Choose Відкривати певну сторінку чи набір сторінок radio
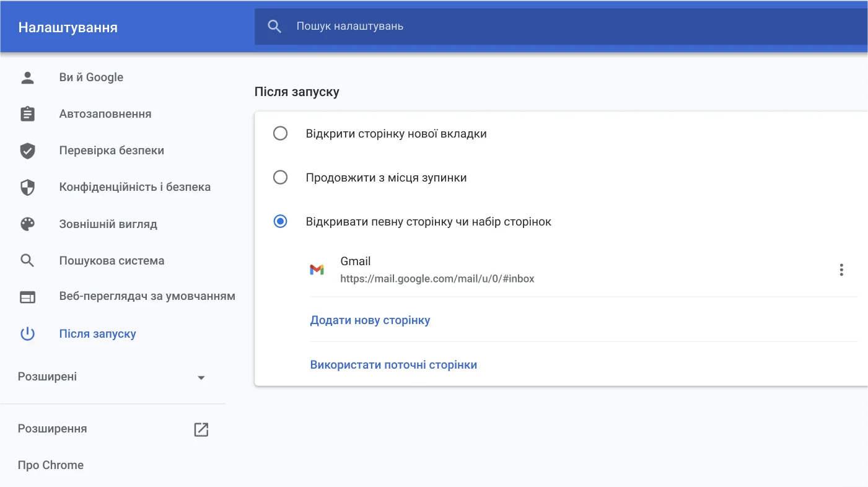868x487 pixels. tap(281, 222)
